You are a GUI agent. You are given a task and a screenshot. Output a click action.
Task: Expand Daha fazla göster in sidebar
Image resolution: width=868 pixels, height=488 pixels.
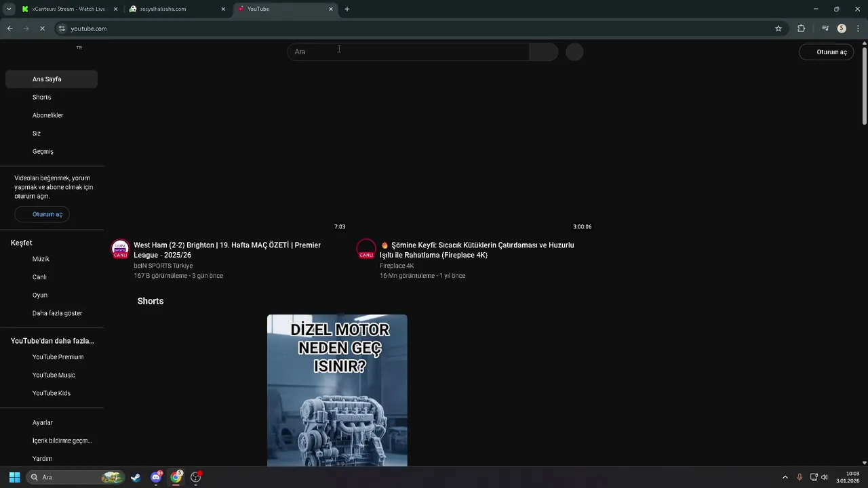[52, 313]
